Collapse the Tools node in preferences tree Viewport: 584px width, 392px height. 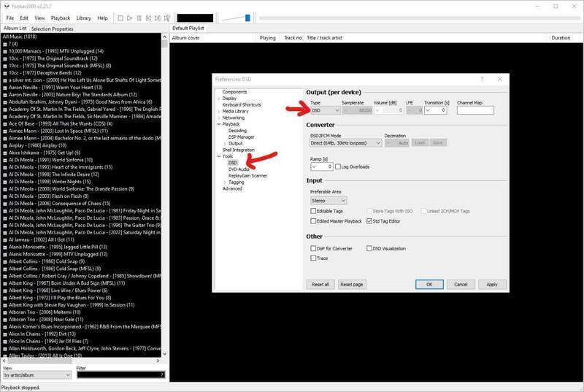point(219,156)
